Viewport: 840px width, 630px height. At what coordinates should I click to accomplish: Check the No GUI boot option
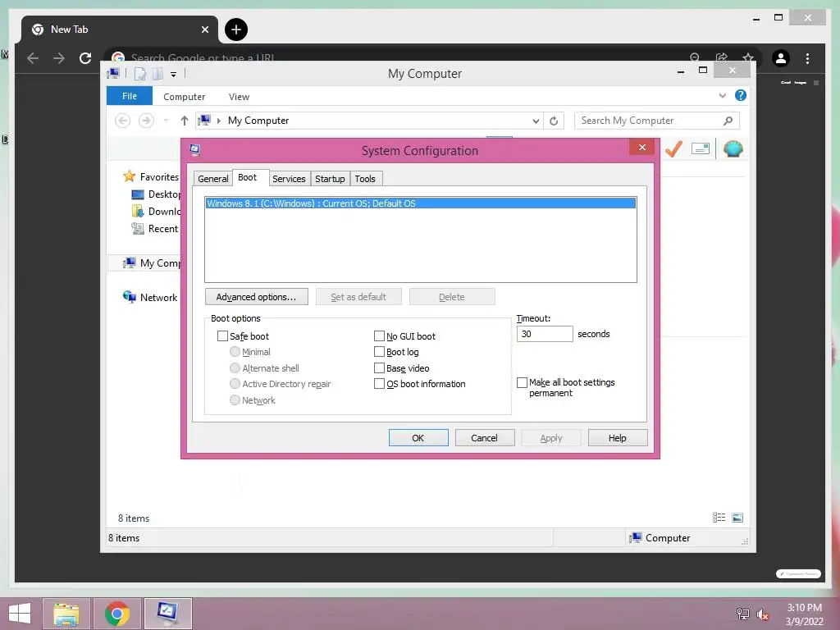click(x=379, y=336)
